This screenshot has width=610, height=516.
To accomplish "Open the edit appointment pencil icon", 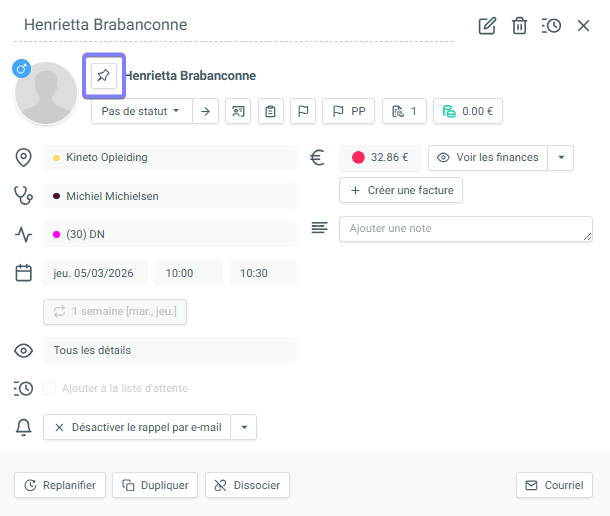I will click(x=487, y=25).
